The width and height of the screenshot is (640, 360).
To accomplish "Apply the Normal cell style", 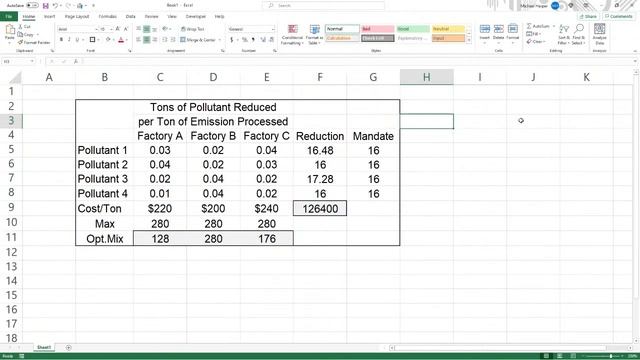I will coord(342,29).
